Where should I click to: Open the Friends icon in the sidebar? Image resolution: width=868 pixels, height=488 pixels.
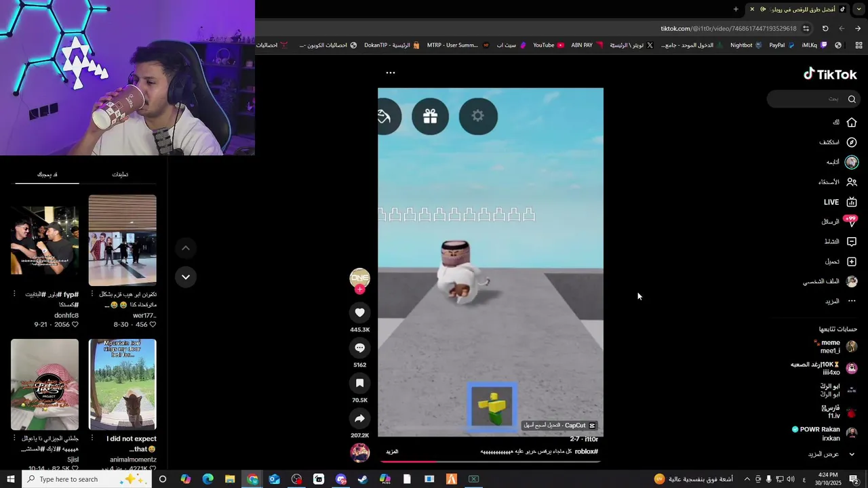coord(852,182)
